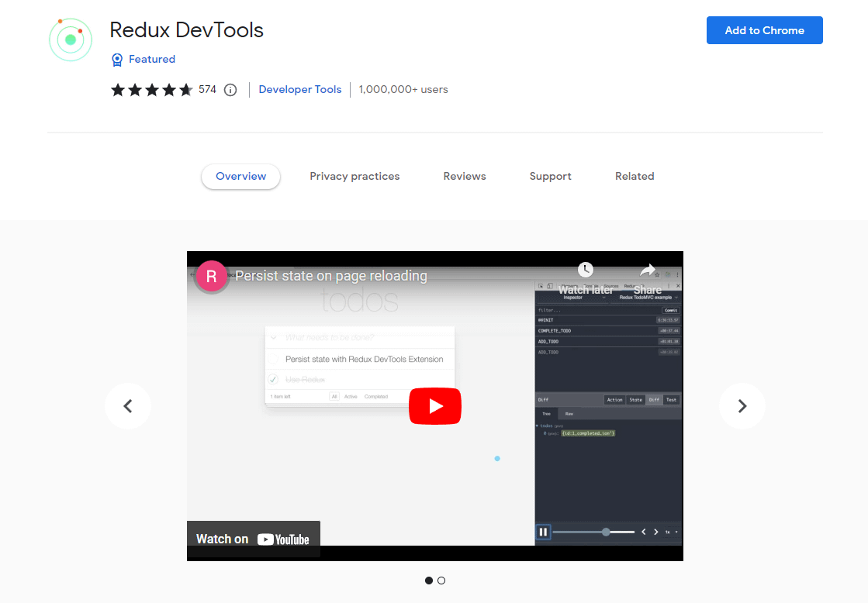Play the YouTube video preview

pyautogui.click(x=435, y=406)
